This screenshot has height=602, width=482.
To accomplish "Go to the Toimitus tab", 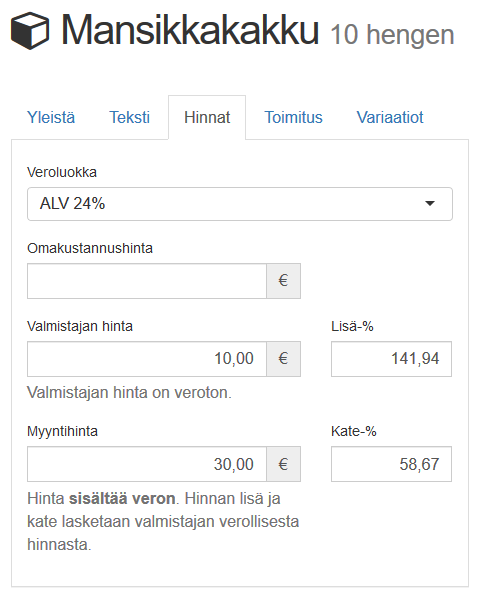I will pyautogui.click(x=293, y=117).
